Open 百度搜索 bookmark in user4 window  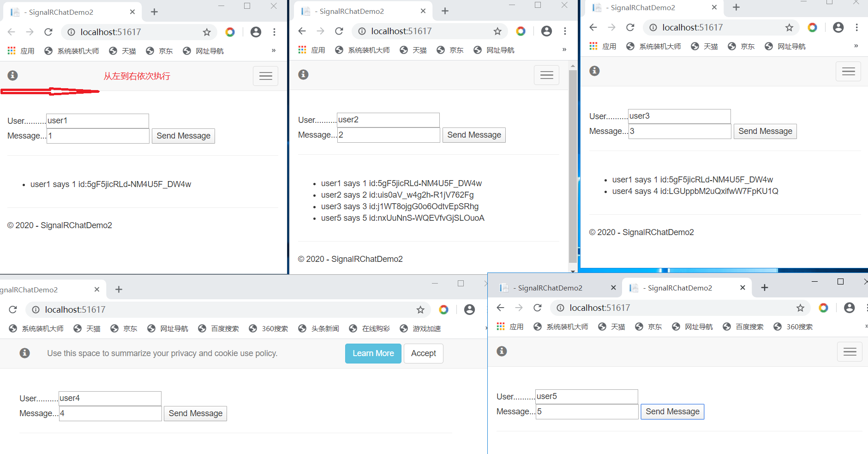click(218, 328)
